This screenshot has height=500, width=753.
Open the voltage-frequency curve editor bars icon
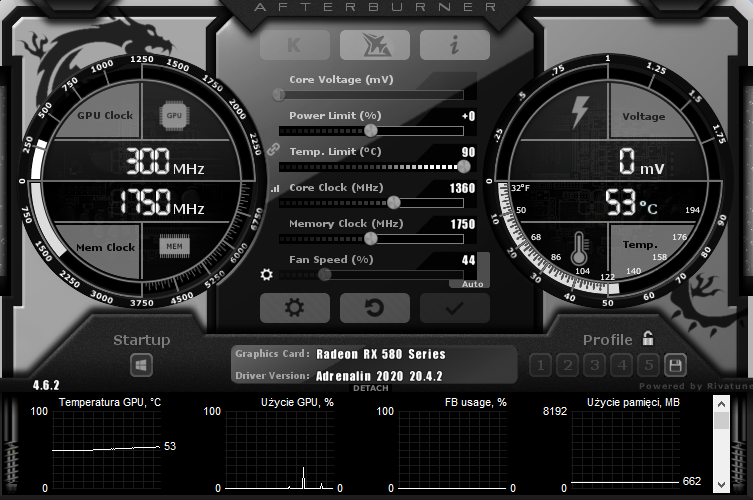click(x=275, y=189)
